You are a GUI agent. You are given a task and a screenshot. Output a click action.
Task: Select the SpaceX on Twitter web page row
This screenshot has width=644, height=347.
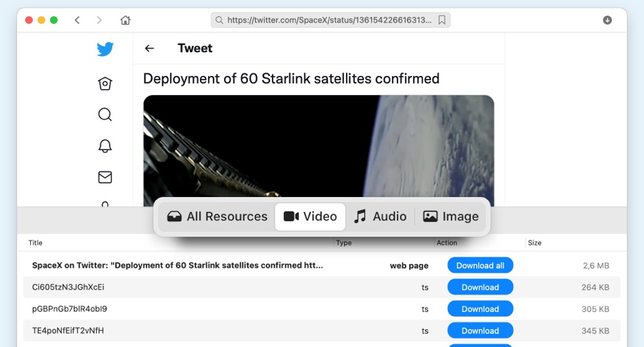(322, 266)
